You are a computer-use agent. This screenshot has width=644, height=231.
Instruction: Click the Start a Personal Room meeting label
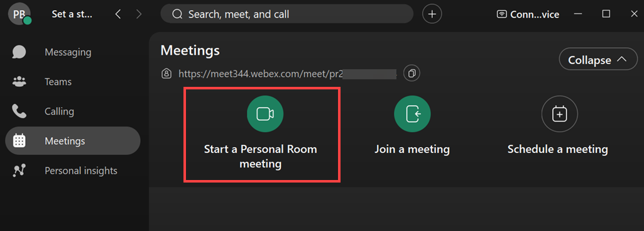tap(260, 157)
